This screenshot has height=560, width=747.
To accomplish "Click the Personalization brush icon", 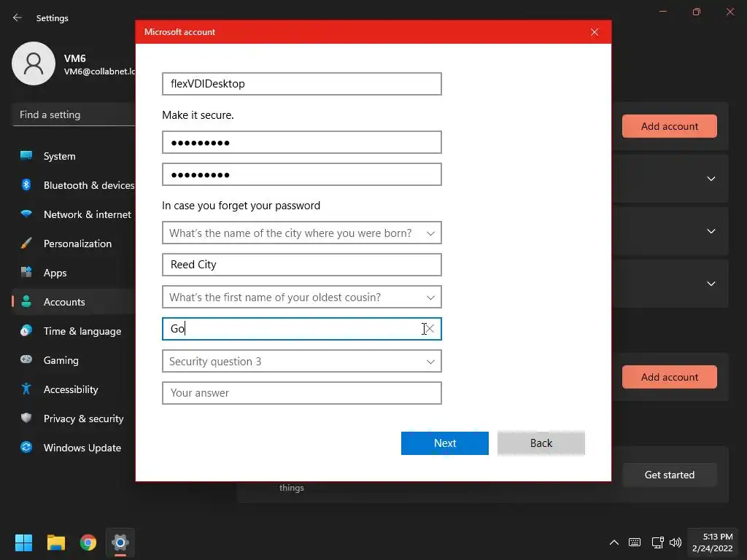I will (x=26, y=244).
